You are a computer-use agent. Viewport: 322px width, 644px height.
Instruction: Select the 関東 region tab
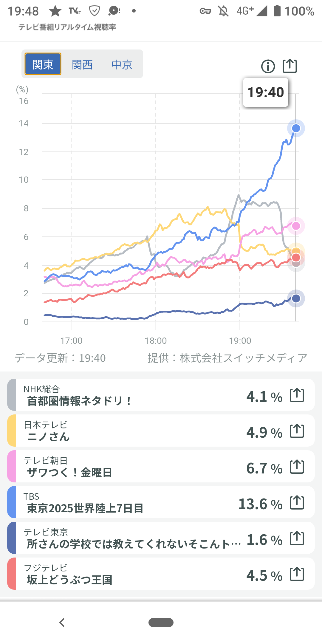pyautogui.click(x=43, y=64)
